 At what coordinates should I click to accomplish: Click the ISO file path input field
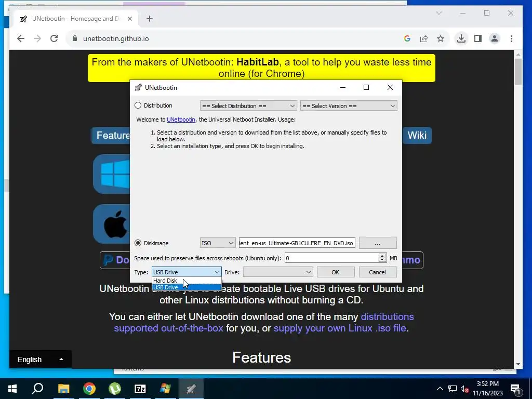pyautogui.click(x=297, y=243)
